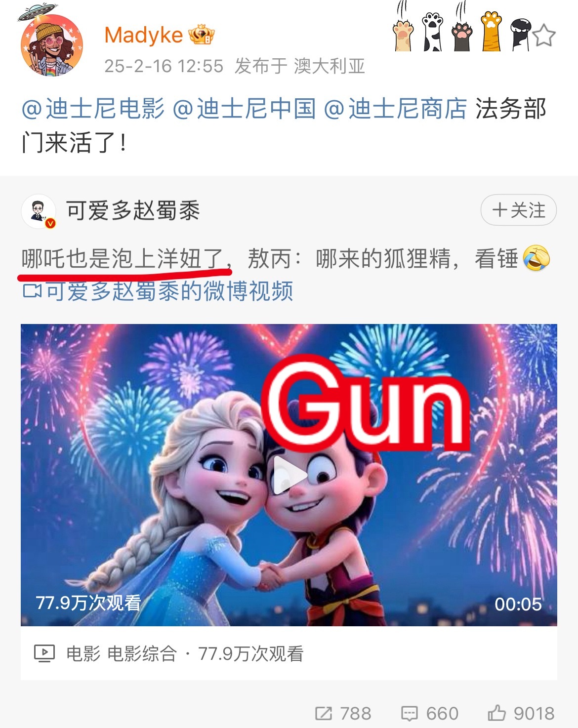Play the Elsa and Nezha video
Image resolution: width=578 pixels, height=728 pixels.
(x=289, y=475)
